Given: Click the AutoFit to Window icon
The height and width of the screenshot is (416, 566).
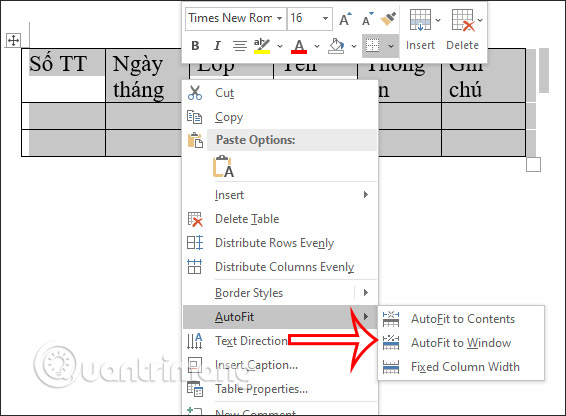Looking at the screenshot, I should point(391,343).
